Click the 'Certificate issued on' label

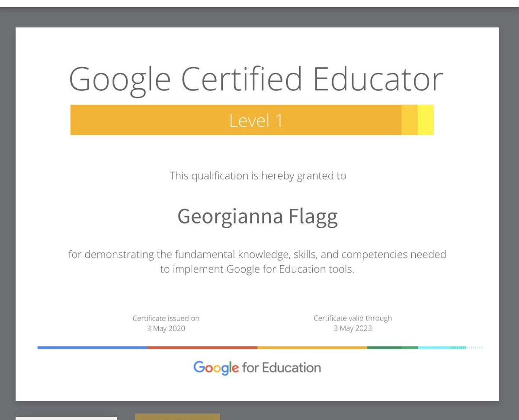pyautogui.click(x=166, y=318)
